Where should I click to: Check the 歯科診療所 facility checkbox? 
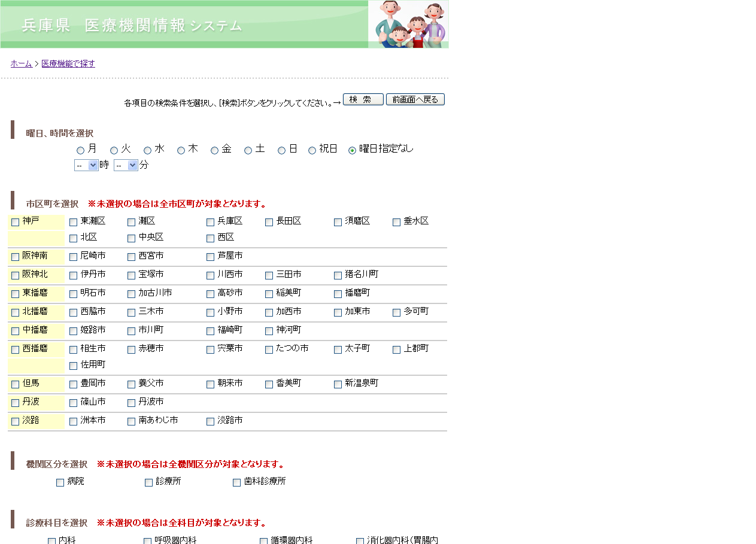(x=237, y=483)
